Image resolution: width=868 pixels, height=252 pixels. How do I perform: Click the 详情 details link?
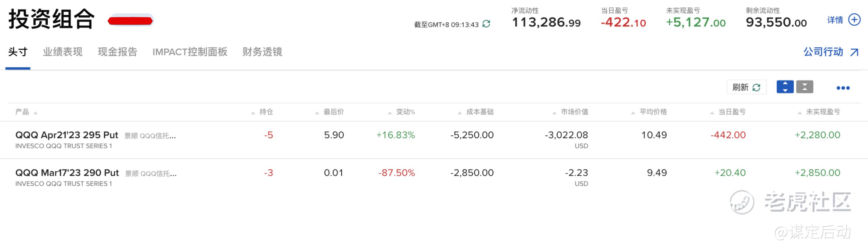(835, 20)
